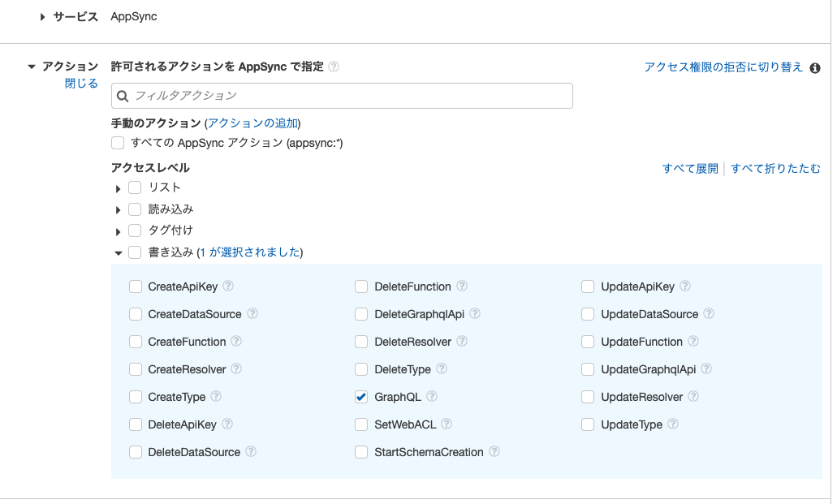Click the 閉じる link

pos(82,84)
